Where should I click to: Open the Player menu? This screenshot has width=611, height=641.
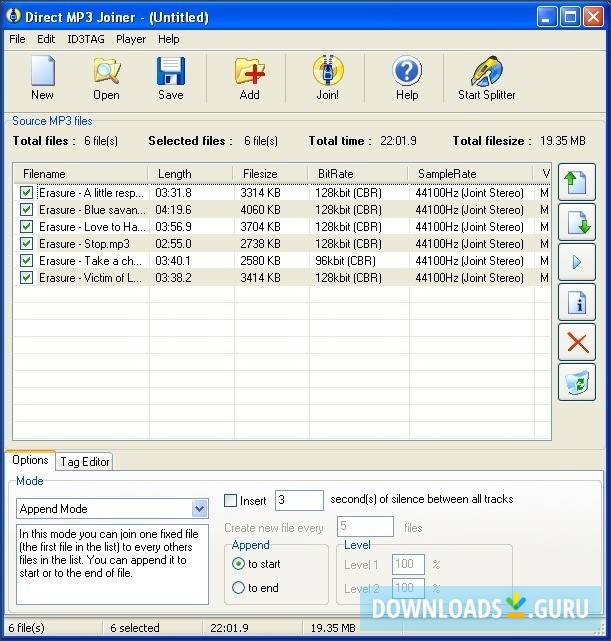point(131,39)
